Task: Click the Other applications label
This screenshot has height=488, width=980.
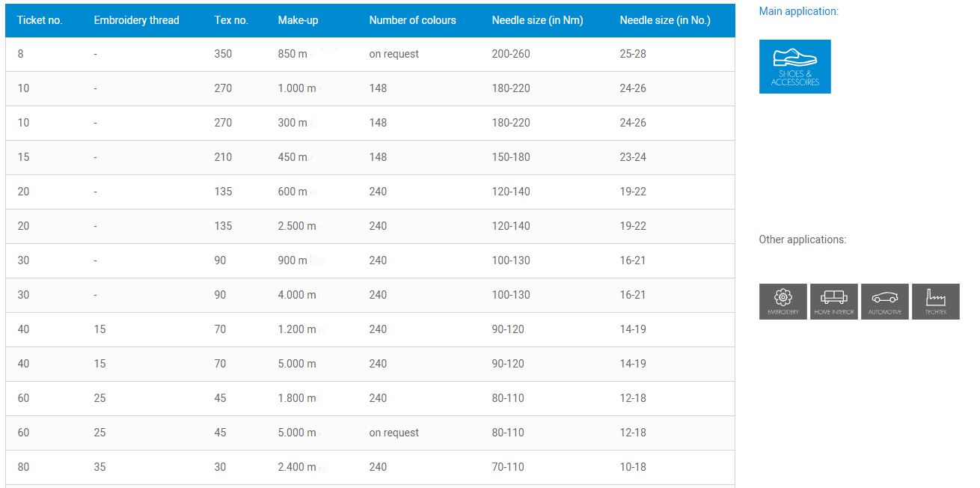Action: pyautogui.click(x=803, y=240)
